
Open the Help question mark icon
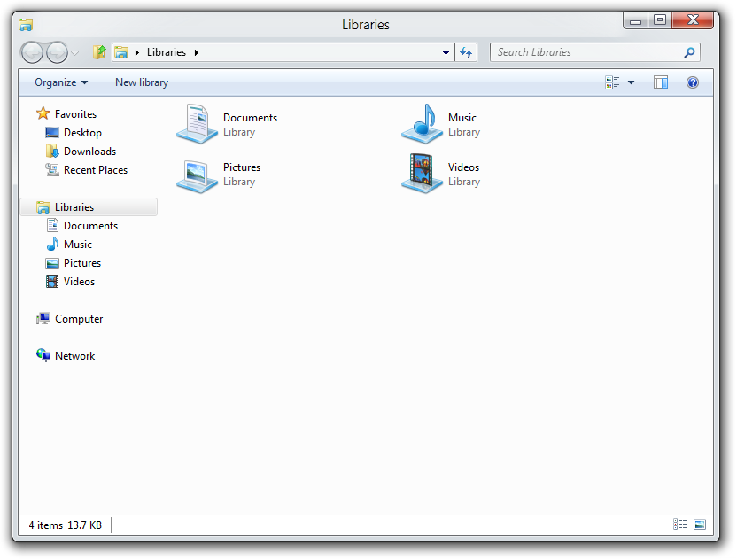pyautogui.click(x=693, y=82)
